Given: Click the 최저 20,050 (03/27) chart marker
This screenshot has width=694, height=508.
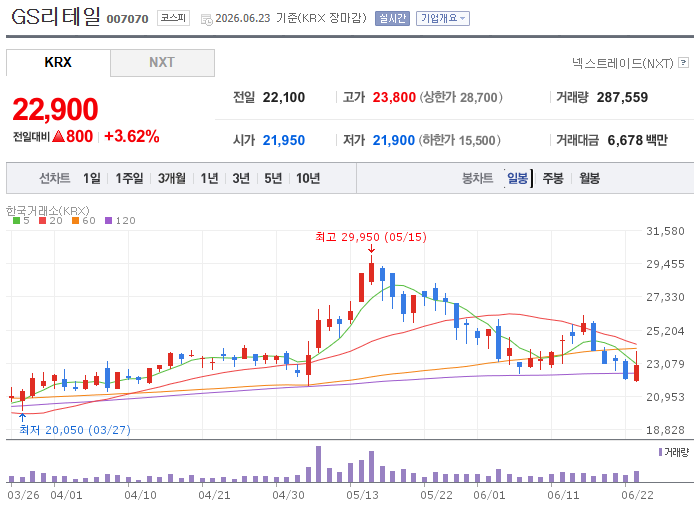Looking at the screenshot, I should point(75,430).
